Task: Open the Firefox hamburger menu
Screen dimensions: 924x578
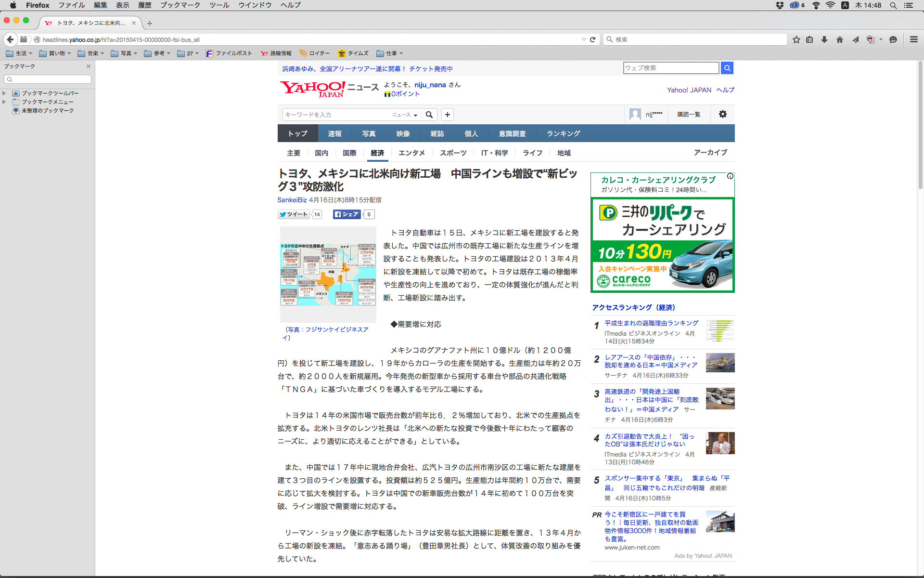Action: click(913, 39)
